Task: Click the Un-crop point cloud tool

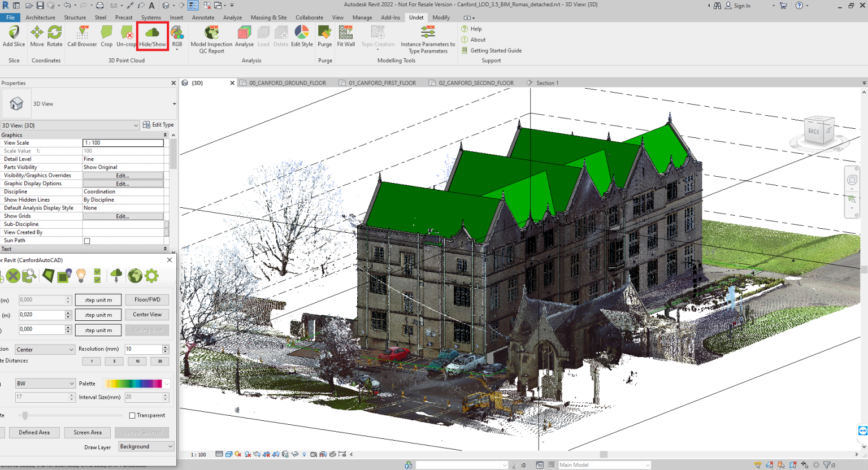Action: pyautogui.click(x=127, y=36)
